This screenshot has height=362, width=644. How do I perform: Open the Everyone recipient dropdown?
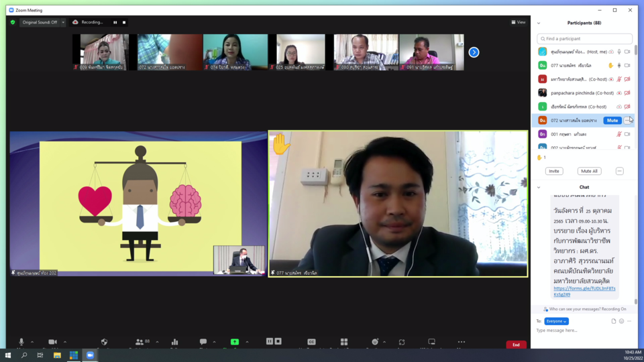tap(556, 321)
